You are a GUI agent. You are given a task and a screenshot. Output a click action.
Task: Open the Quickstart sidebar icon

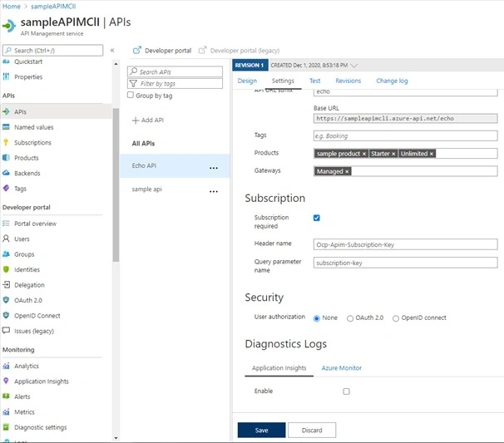tap(6, 62)
